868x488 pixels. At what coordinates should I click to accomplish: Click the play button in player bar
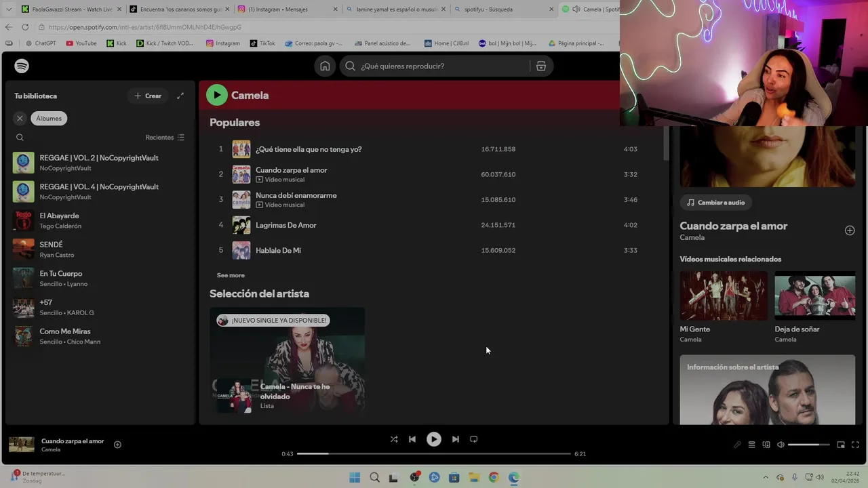tap(434, 439)
